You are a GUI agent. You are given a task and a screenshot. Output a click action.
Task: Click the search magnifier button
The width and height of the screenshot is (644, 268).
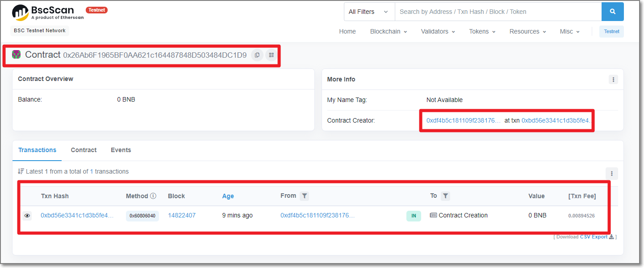click(x=612, y=12)
